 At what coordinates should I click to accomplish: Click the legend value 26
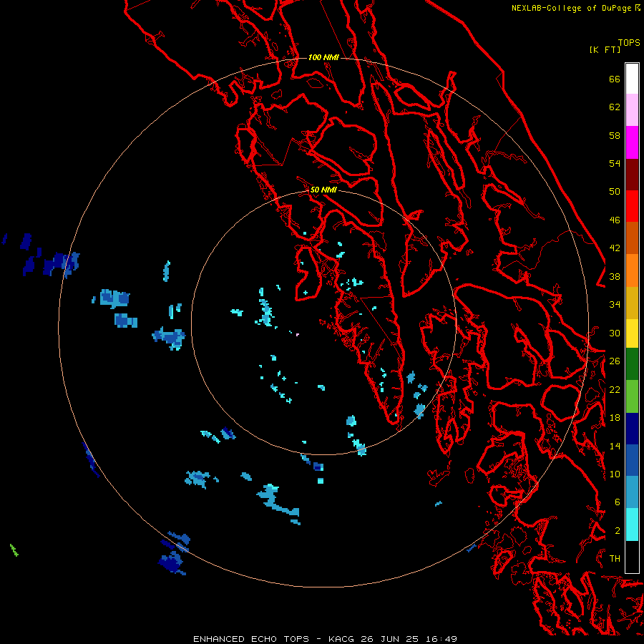click(615, 361)
